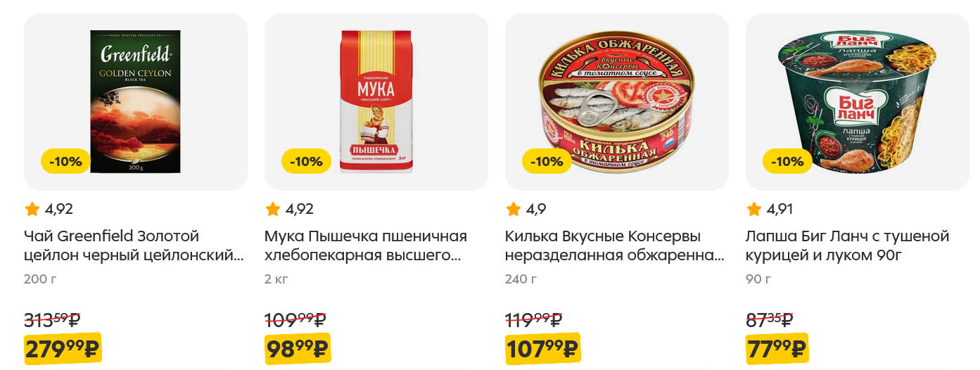The image size is (980, 370).
Task: Click the star icon for the flour rating
Action: pyautogui.click(x=272, y=209)
